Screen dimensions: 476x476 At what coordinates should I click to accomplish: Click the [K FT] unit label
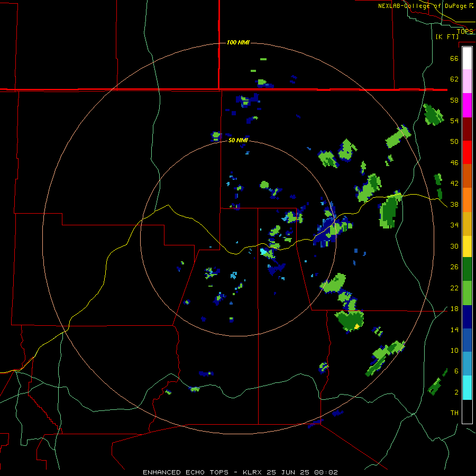tap(447, 36)
